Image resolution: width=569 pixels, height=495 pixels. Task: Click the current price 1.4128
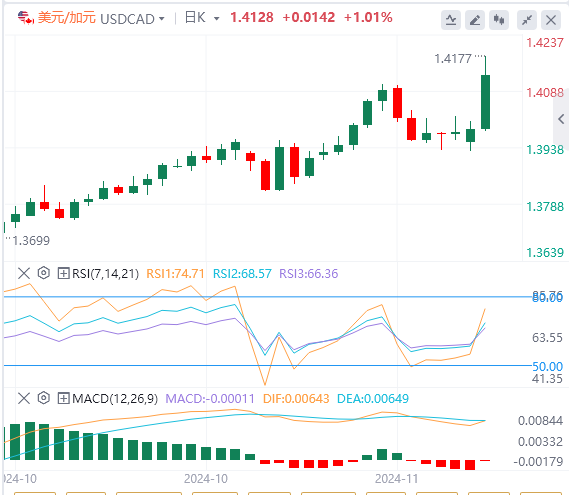252,17
